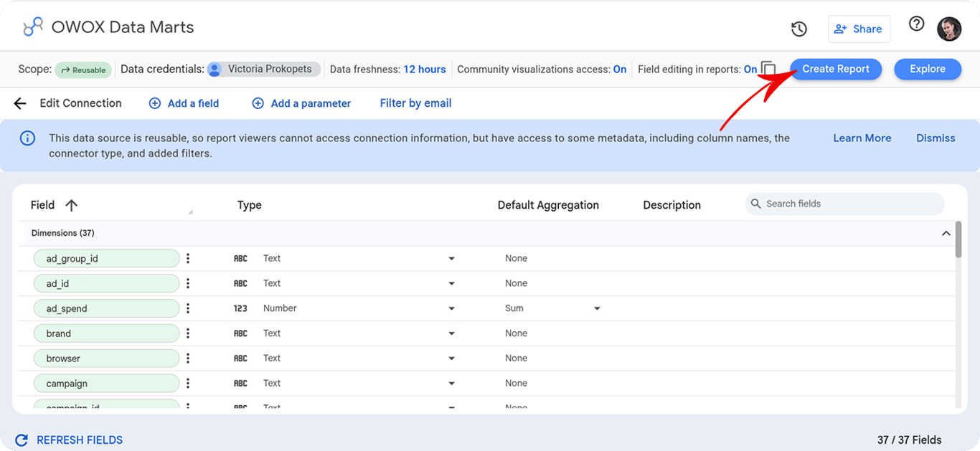980x451 pixels.
Task: Change Data freshness 12 hours setting
Action: point(425,70)
